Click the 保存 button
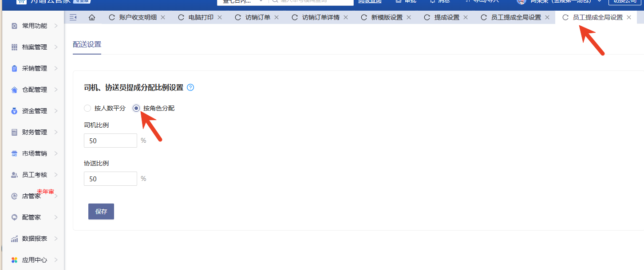This screenshot has height=270, width=644. point(101,211)
